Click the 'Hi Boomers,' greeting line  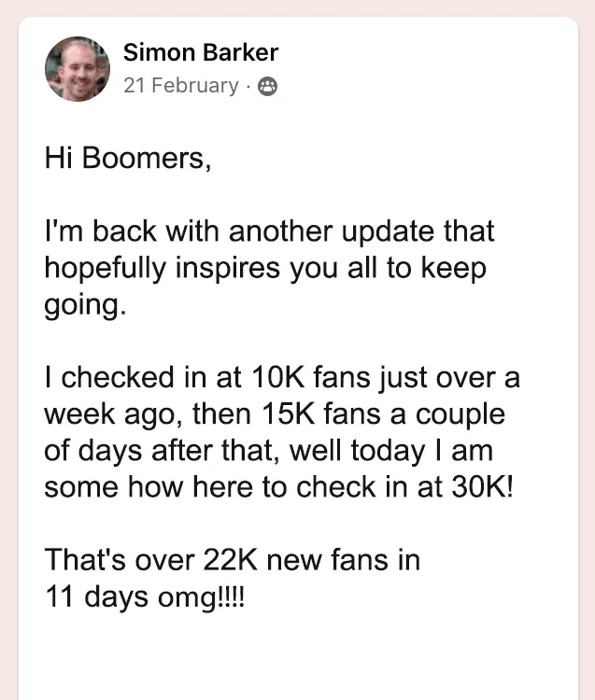pos(128,158)
